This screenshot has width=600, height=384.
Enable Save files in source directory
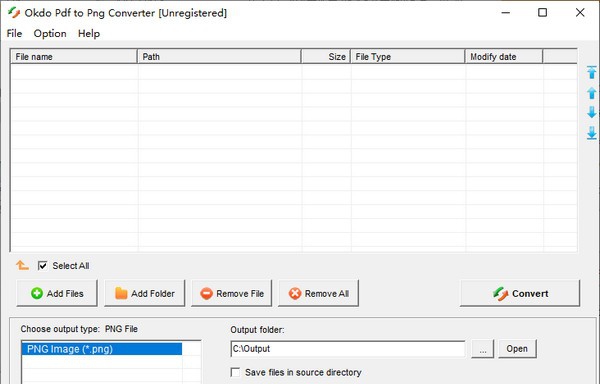point(235,372)
